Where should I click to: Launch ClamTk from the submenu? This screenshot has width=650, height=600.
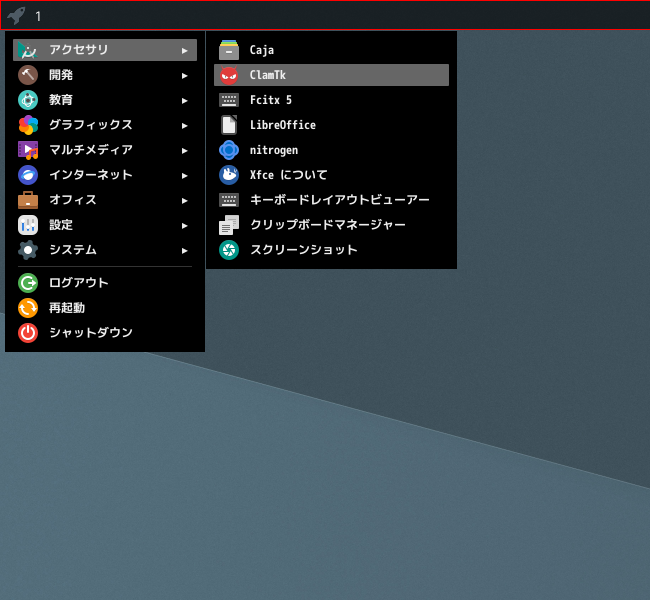pyautogui.click(x=331, y=75)
